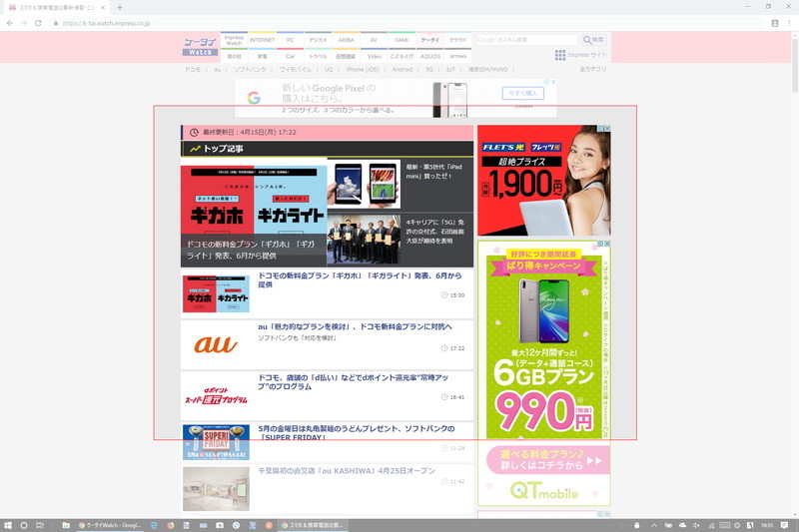The width and height of the screenshot is (799, 532).
Task: Click the au category link
Action: coord(218,69)
